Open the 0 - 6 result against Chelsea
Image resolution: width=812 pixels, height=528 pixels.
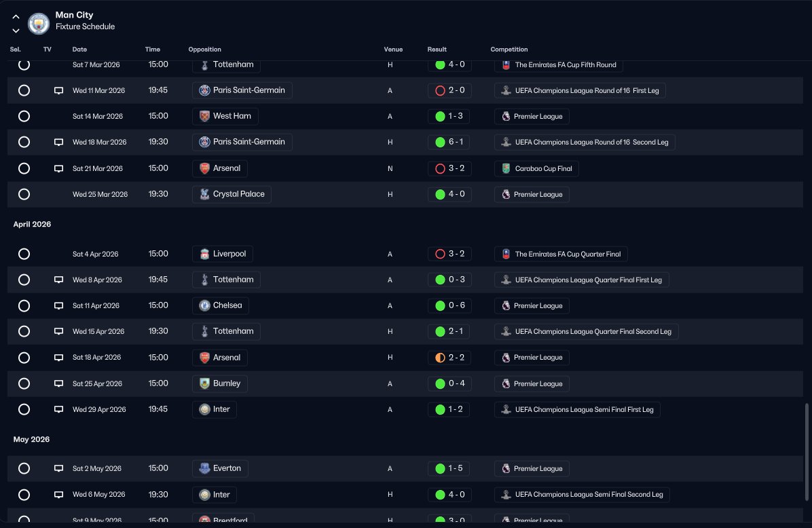point(450,305)
